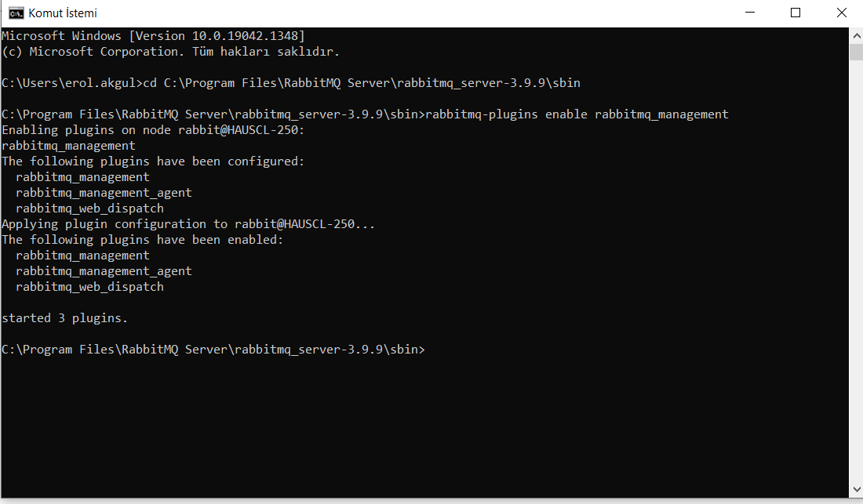Click the "started 3 plugins." output line
This screenshot has height=504, width=863.
(x=64, y=318)
